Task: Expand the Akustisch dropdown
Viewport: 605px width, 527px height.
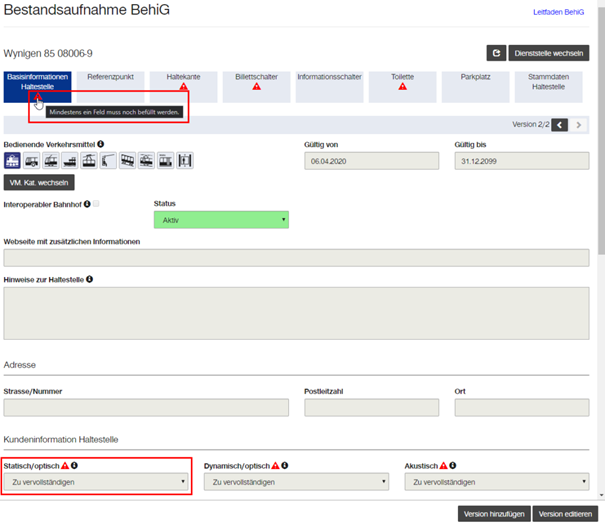Action: (x=497, y=482)
